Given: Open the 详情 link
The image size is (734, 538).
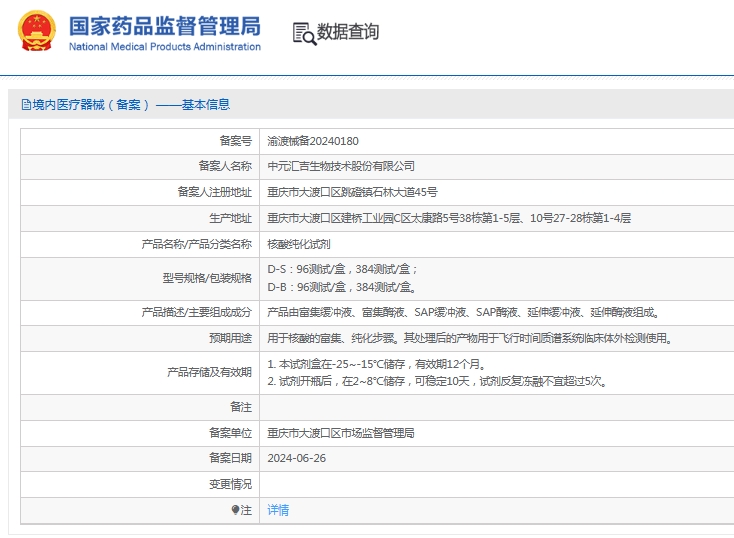Looking at the screenshot, I should click(x=278, y=510).
